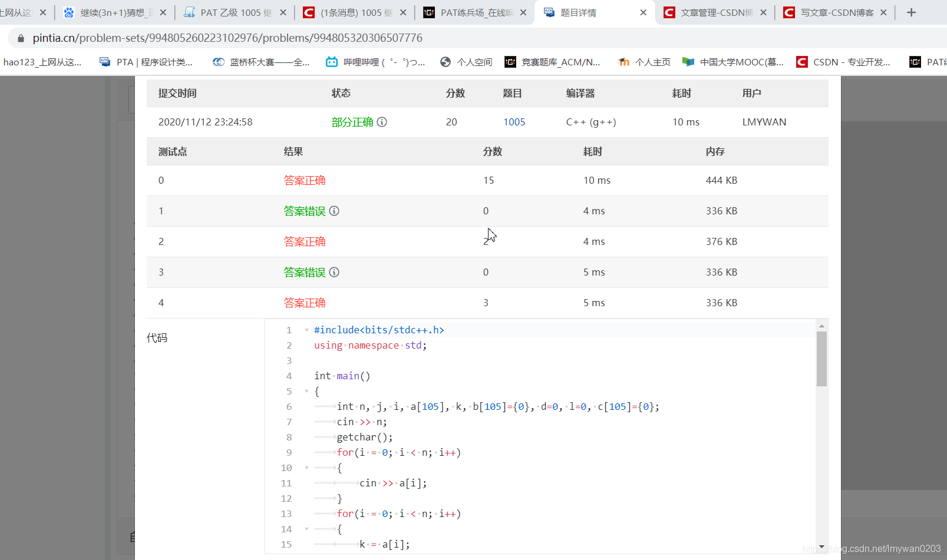This screenshot has height=560, width=947.
Task: Click code line getchar();
Action: click(365, 437)
